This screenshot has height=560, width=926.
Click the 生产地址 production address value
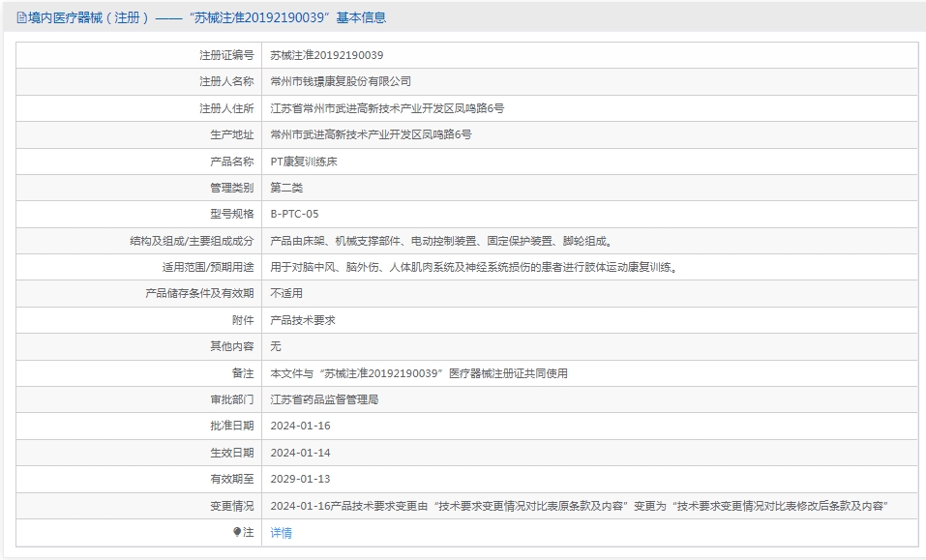[371, 134]
